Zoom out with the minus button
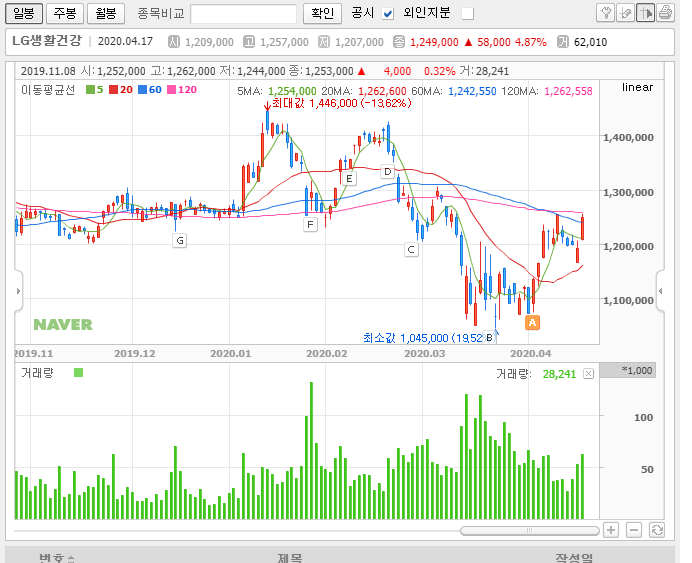The image size is (692, 563). tap(634, 530)
